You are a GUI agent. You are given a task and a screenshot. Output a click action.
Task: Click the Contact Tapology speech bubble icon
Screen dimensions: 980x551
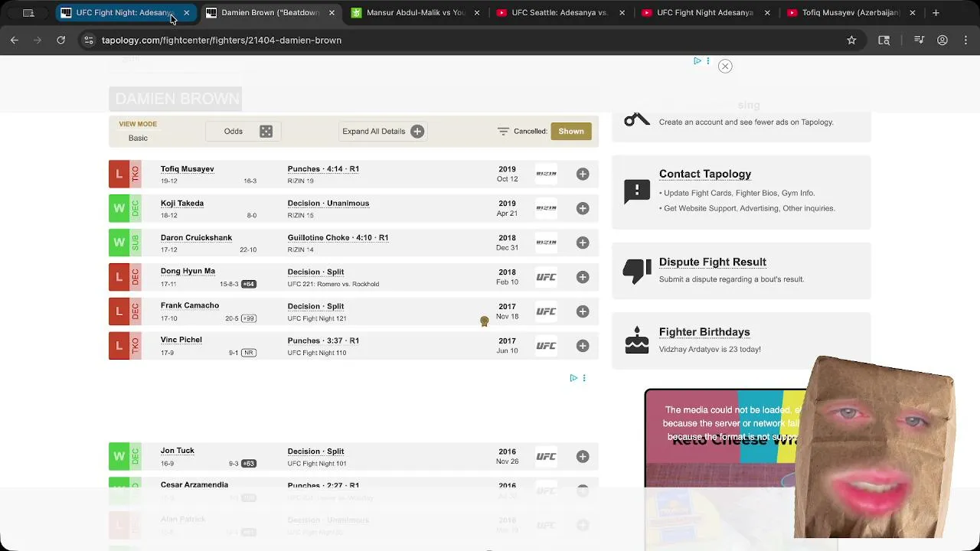click(636, 191)
